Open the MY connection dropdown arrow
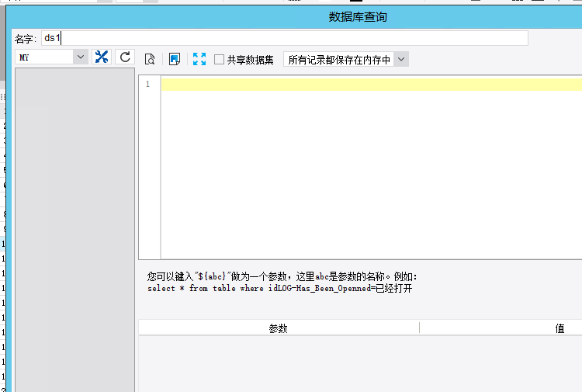This screenshot has height=392, width=582. pyautogui.click(x=81, y=57)
